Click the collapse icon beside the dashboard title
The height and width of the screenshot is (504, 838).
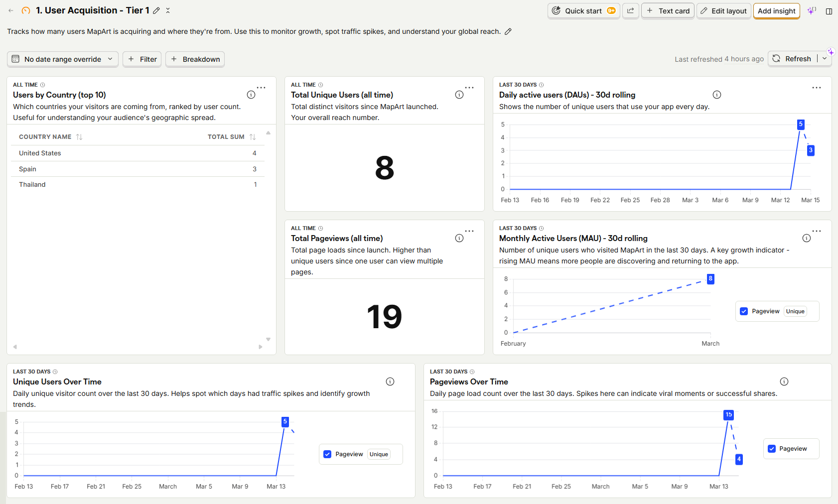click(x=168, y=10)
